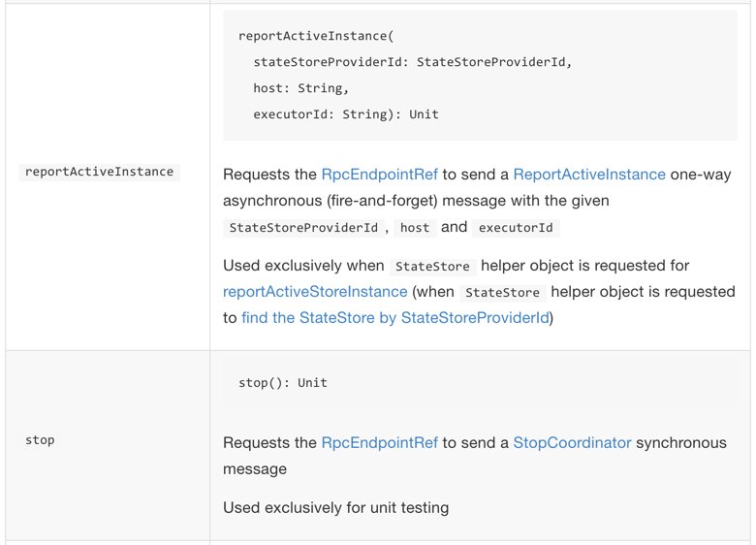
Task: Click the stop method name in left column
Action: [40, 440]
